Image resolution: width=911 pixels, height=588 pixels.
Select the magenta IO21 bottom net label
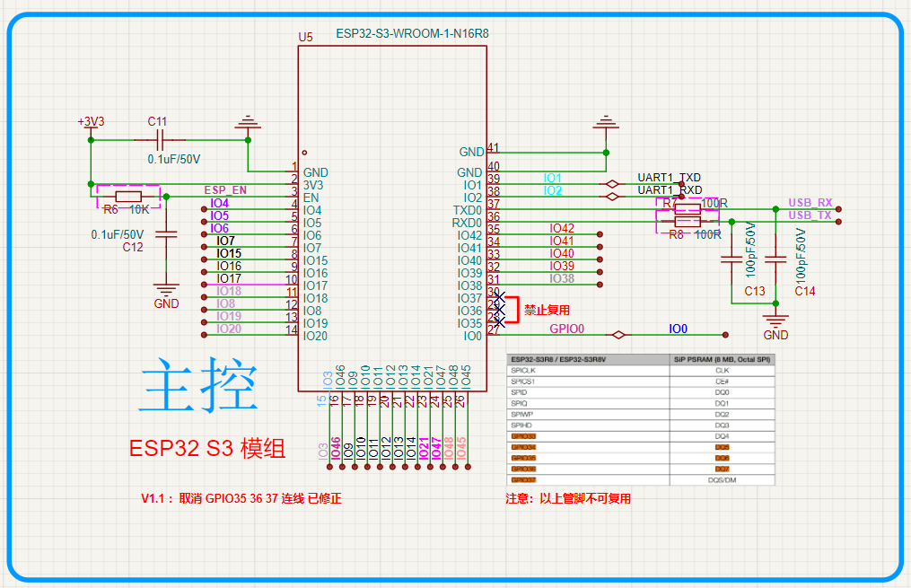click(x=425, y=449)
